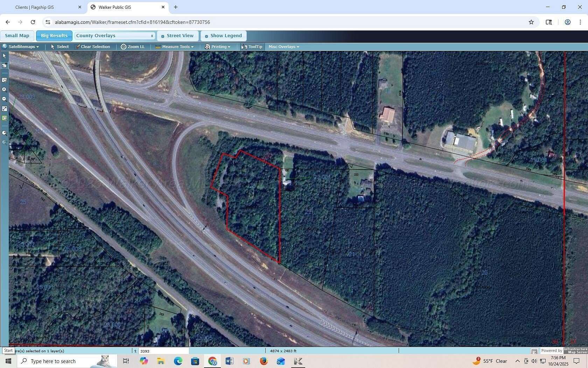
Task: Click the zoom in magnifier tool
Action: click(x=5, y=89)
